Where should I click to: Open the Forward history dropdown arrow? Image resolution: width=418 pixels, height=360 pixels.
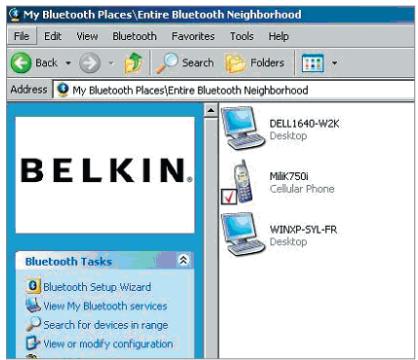coord(111,63)
